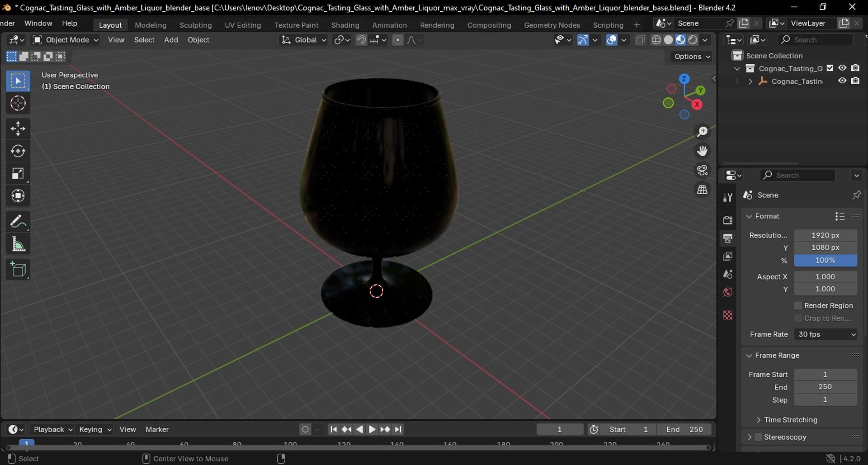868x465 pixels.
Task: Open the Add menu in viewport header
Action: click(x=171, y=40)
